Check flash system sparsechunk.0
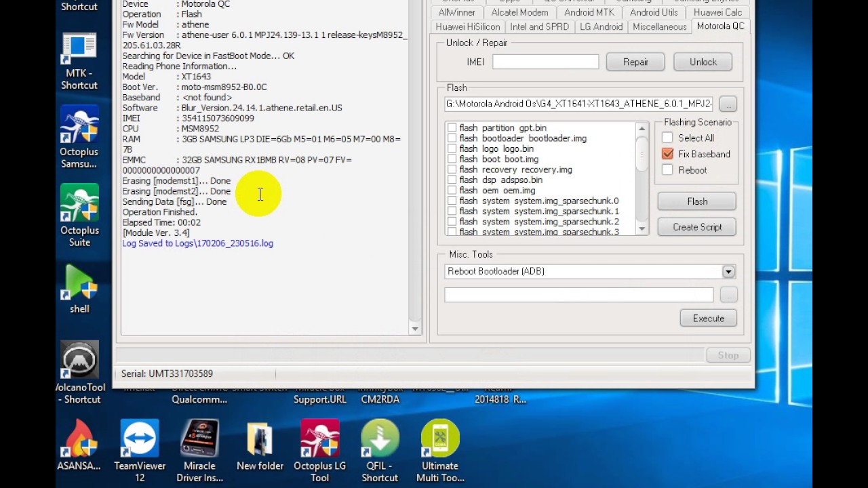 pos(452,201)
